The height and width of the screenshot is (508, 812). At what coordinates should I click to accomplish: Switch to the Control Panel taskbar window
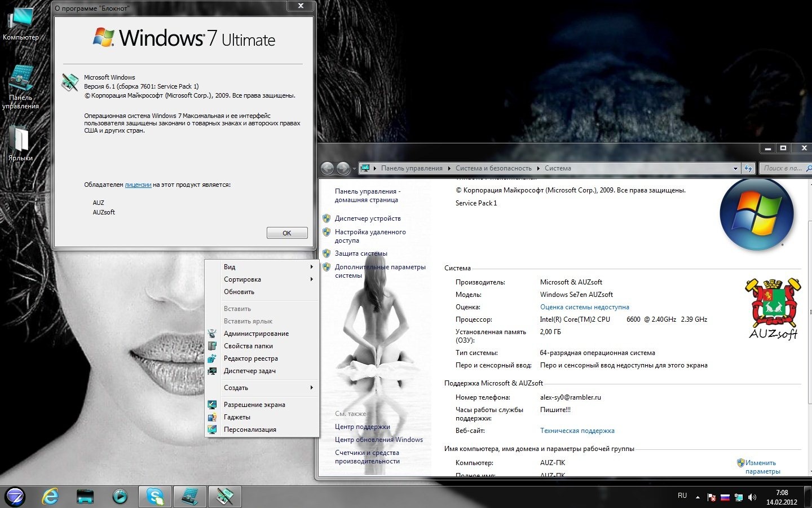point(189,497)
